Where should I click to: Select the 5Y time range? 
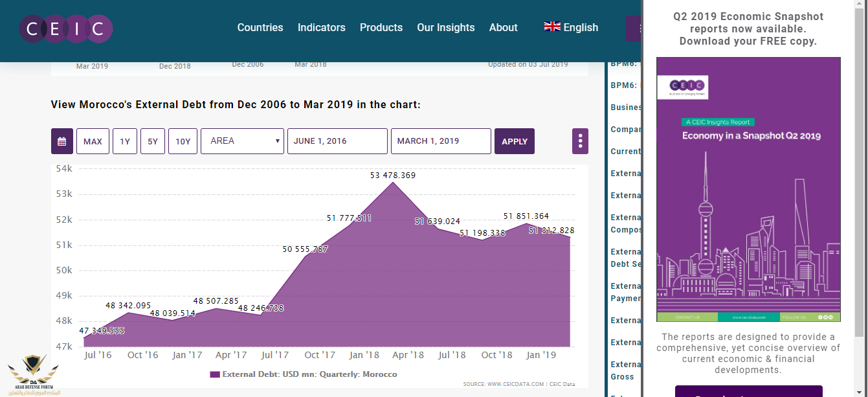[x=153, y=141]
